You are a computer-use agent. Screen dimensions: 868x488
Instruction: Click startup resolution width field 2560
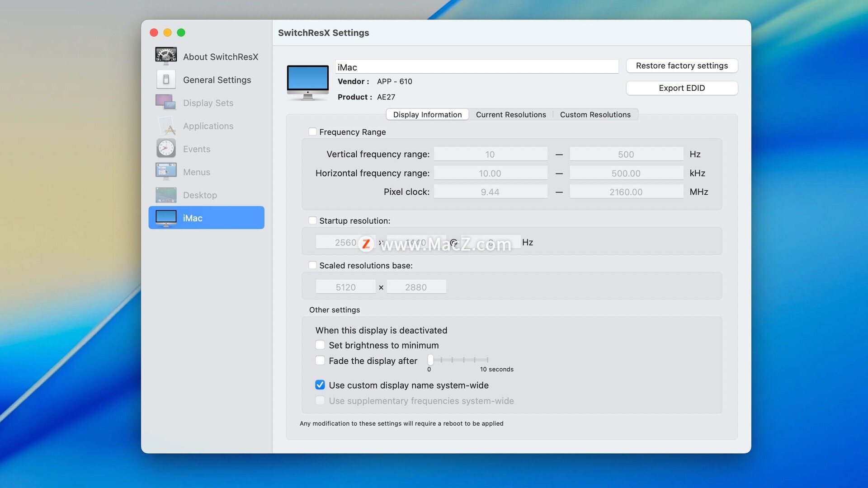pos(345,242)
